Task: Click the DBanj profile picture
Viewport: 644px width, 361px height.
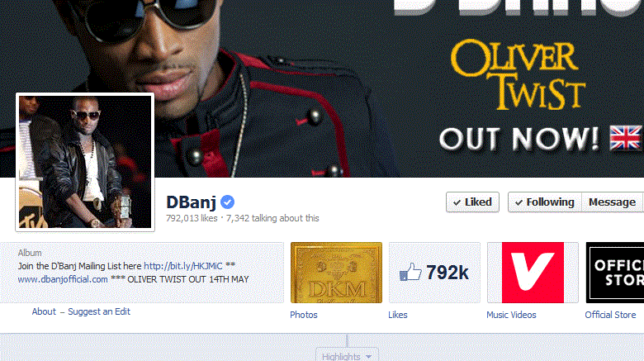Action: tap(85, 162)
